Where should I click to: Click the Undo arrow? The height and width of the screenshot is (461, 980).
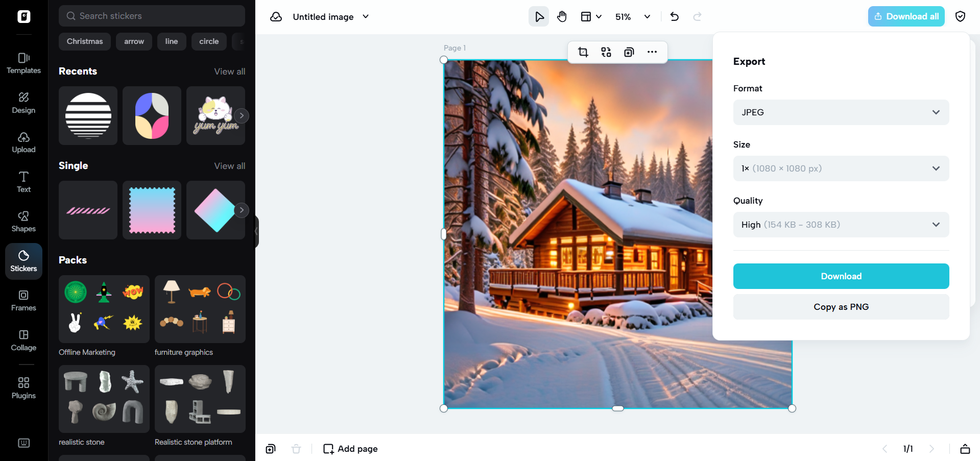click(674, 16)
